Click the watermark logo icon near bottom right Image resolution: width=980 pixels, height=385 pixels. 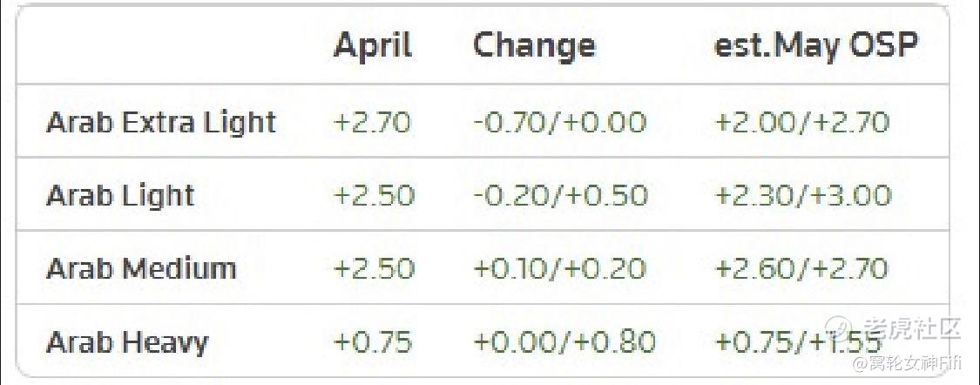click(x=839, y=328)
